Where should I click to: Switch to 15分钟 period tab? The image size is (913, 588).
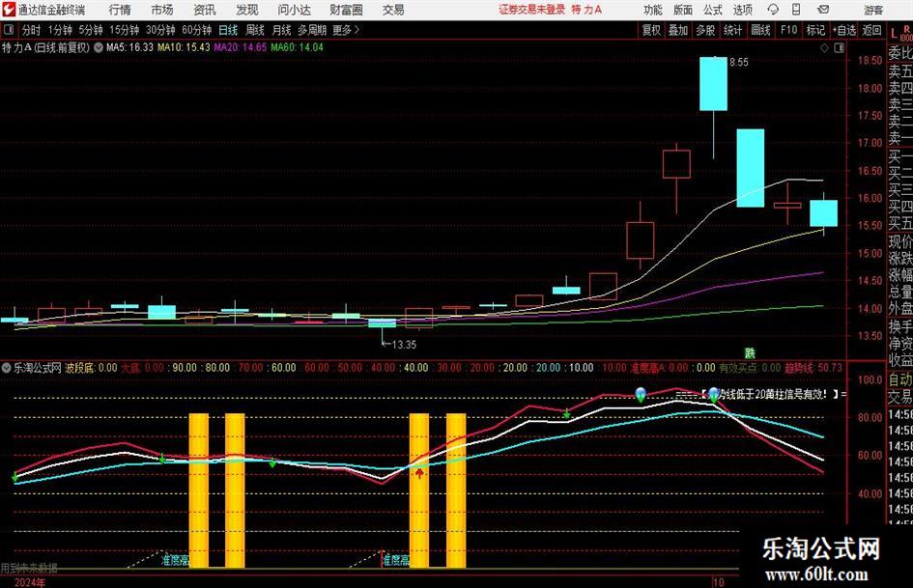point(125,30)
